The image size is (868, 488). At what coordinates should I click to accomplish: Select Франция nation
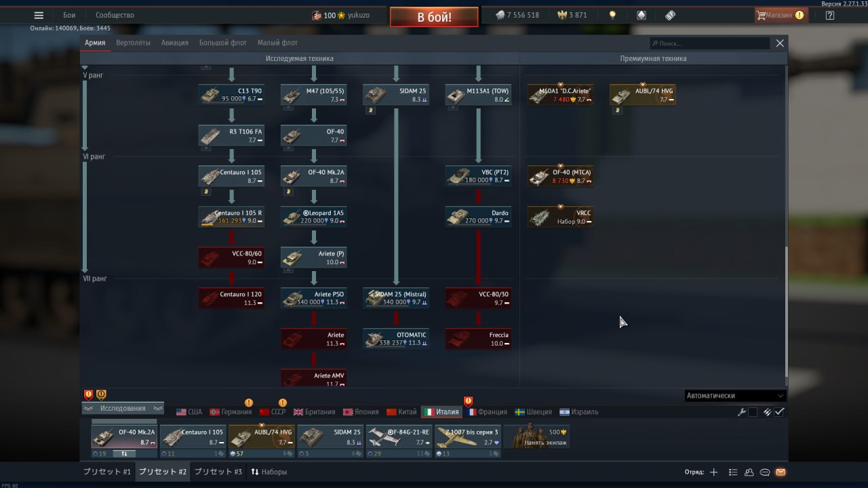[x=487, y=412]
